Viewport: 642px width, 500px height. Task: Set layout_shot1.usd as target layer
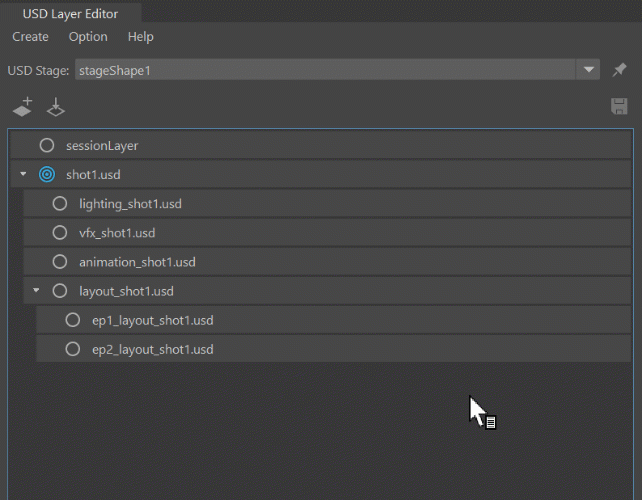coord(60,291)
